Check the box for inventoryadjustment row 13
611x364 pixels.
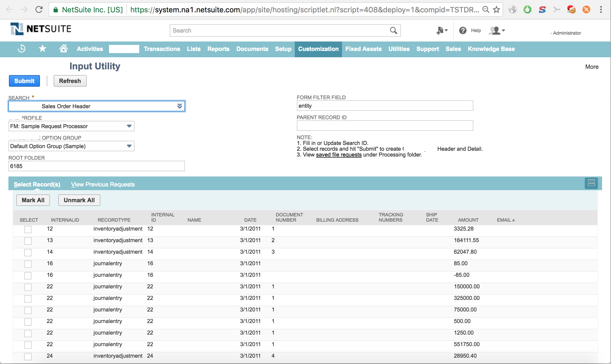(28, 241)
